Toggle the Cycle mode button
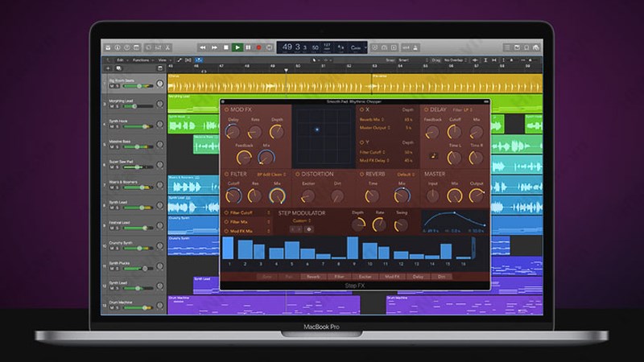Screen dimensions: 644x362 270,47
